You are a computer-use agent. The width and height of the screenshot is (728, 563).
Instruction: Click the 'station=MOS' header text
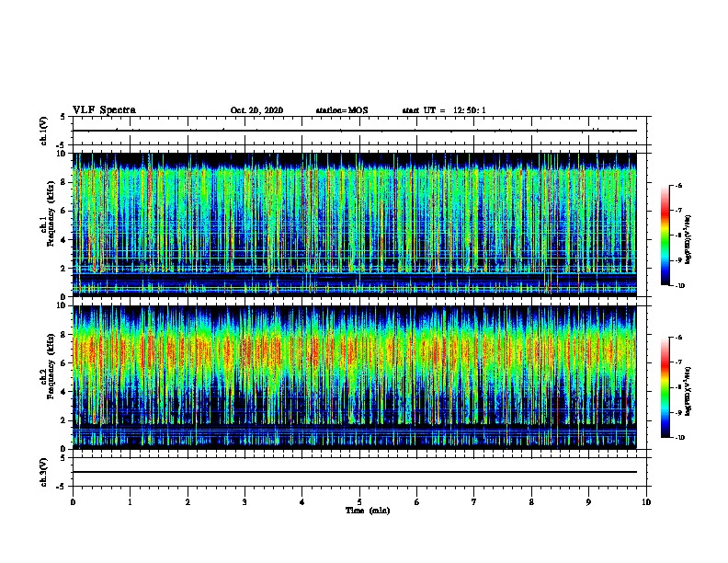(x=342, y=110)
